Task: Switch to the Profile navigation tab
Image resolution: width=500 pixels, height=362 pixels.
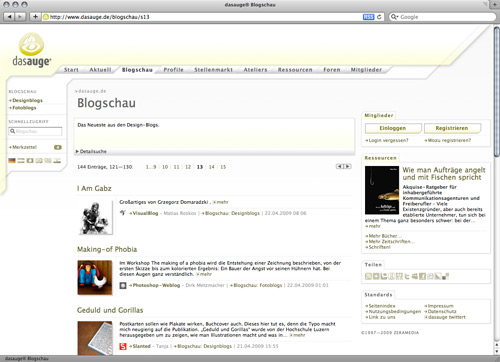Action: (173, 70)
